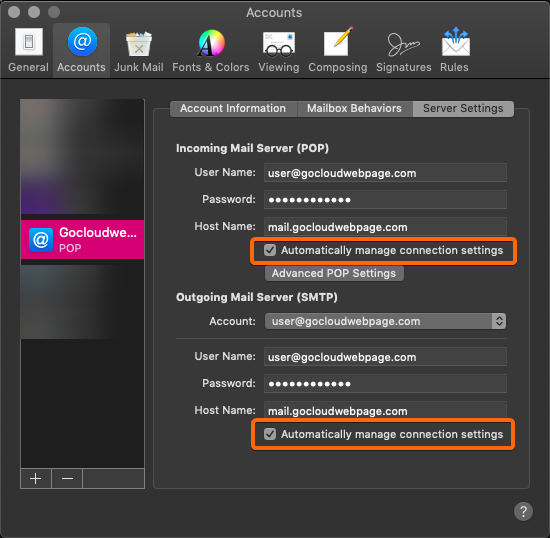This screenshot has height=538, width=550.
Task: Open the Rules preferences pane
Action: [455, 50]
